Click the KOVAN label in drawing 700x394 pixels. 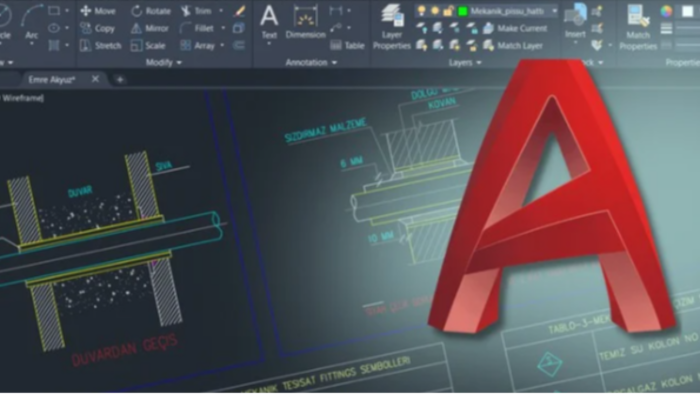pos(442,104)
